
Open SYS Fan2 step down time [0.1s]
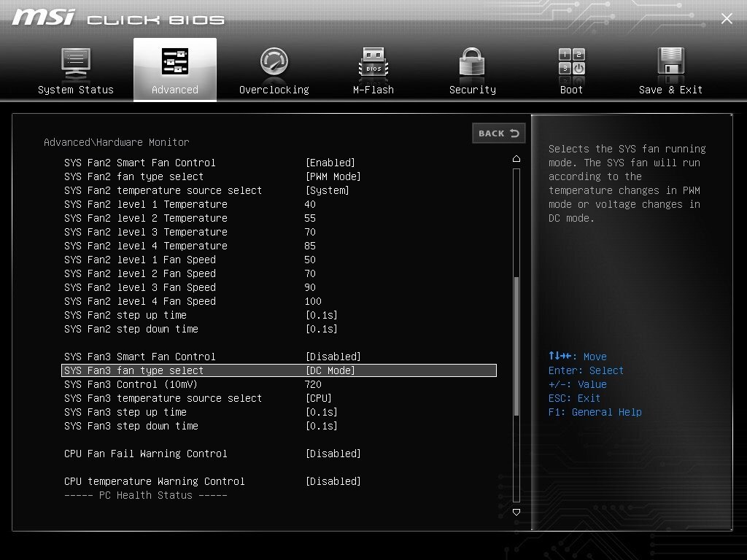(x=322, y=329)
